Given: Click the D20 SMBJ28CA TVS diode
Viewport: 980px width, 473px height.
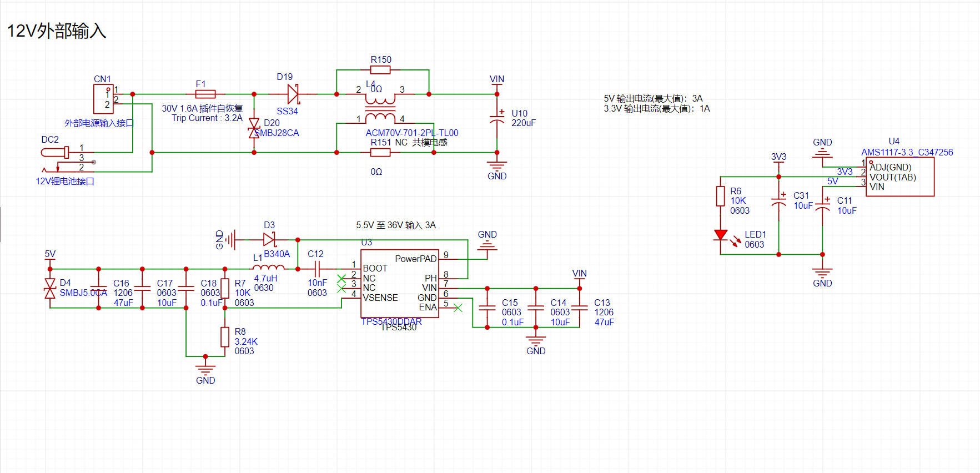Looking at the screenshot, I should (254, 128).
